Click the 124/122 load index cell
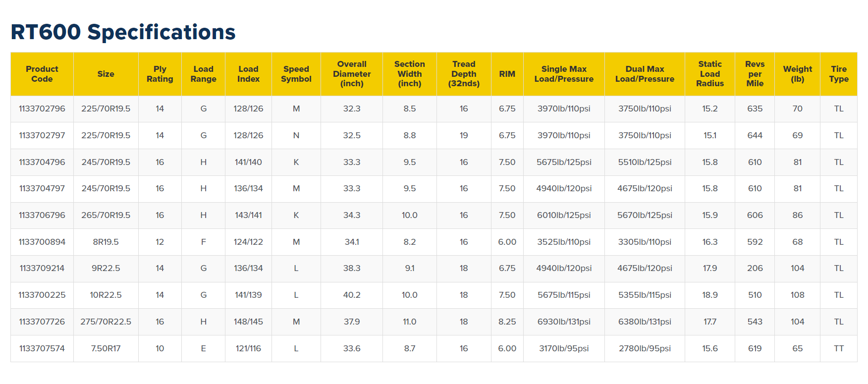 (x=248, y=242)
